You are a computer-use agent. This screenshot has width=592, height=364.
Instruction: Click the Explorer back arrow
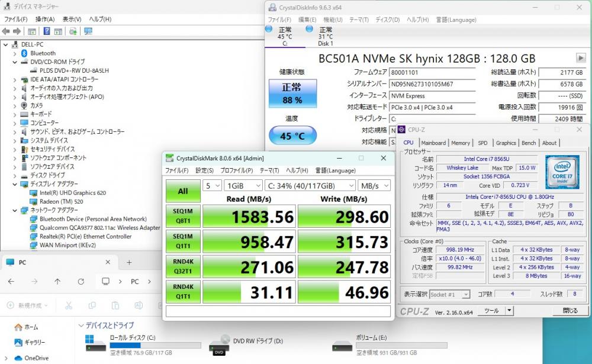pyautogui.click(x=11, y=282)
